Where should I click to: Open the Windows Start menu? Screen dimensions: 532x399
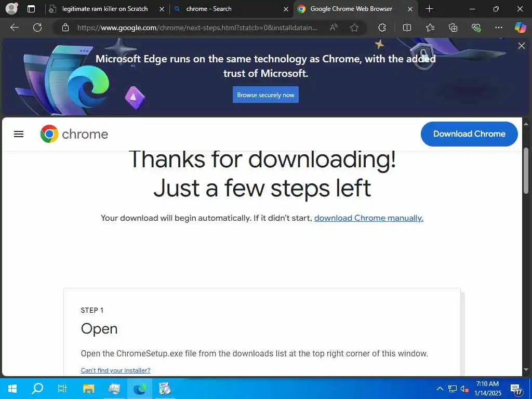point(12,389)
